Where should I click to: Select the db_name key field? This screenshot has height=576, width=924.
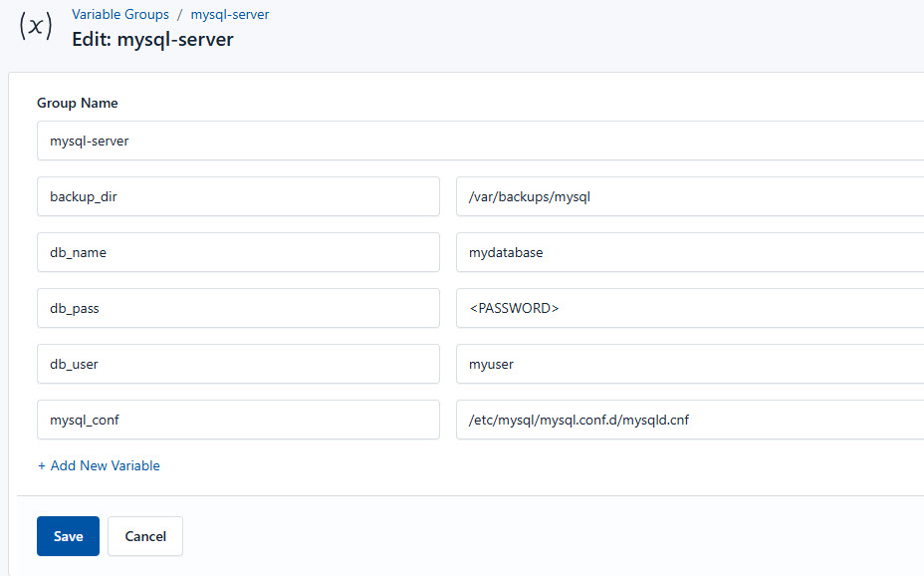[x=239, y=252]
